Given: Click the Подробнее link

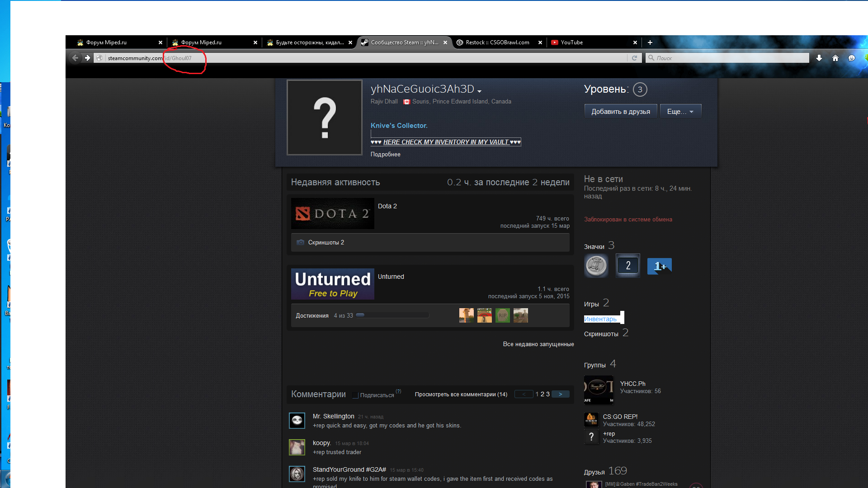Looking at the screenshot, I should tap(386, 155).
